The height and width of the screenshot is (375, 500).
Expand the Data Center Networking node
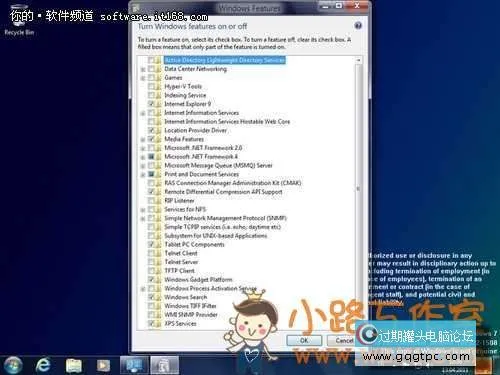pos(143,69)
